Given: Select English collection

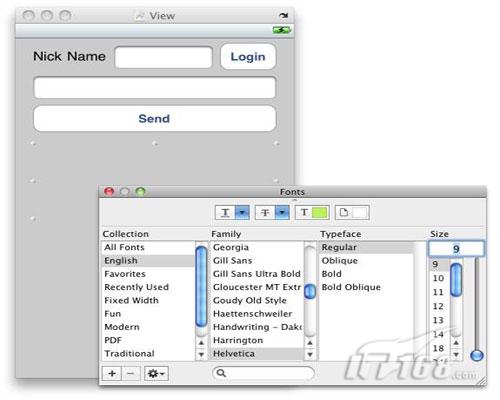Looking at the screenshot, I should pos(148,261).
